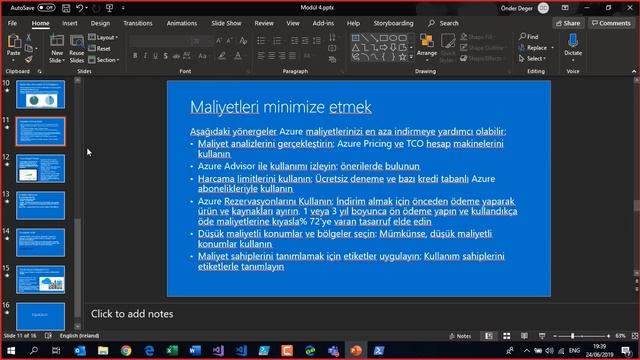The image size is (640, 360).
Task: Switch to the Animations tab
Action: 182,23
